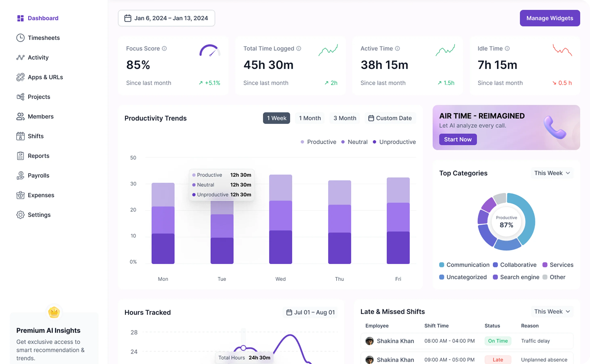Click the Shift Time column header
Viewport: 590px width, 364px height.
(x=436, y=326)
